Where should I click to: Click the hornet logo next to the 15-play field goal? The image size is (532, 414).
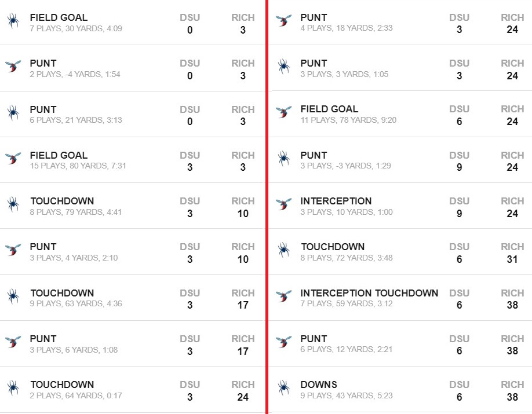[x=13, y=158]
